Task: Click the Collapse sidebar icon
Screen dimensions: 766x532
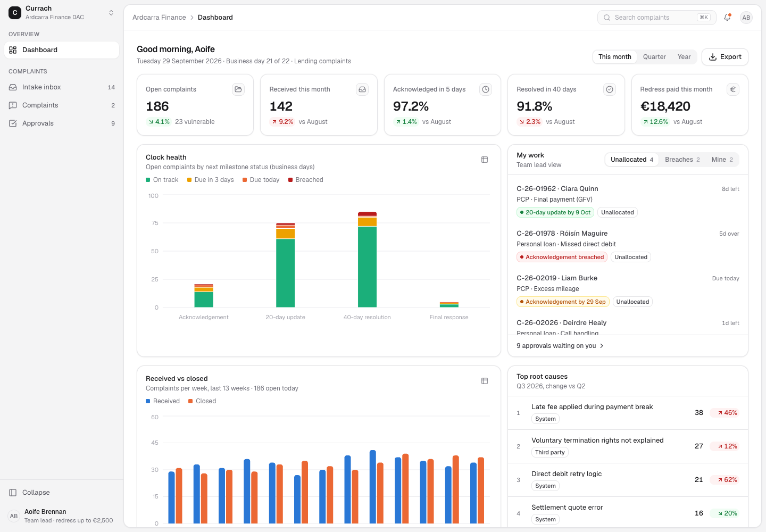Action: (x=13, y=493)
